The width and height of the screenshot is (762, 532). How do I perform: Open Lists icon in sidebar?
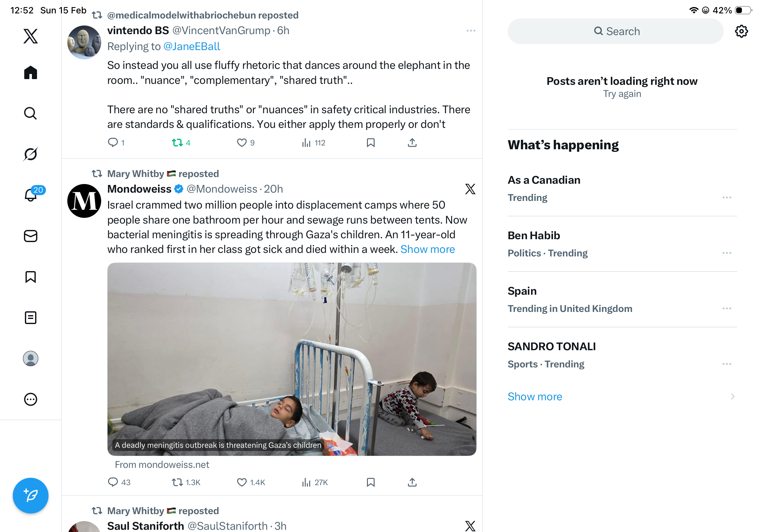[x=31, y=317]
